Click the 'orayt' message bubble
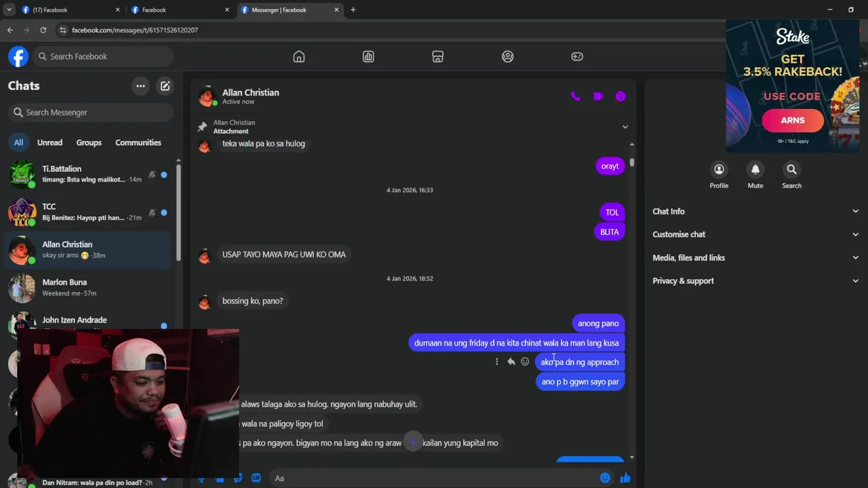 tap(610, 166)
